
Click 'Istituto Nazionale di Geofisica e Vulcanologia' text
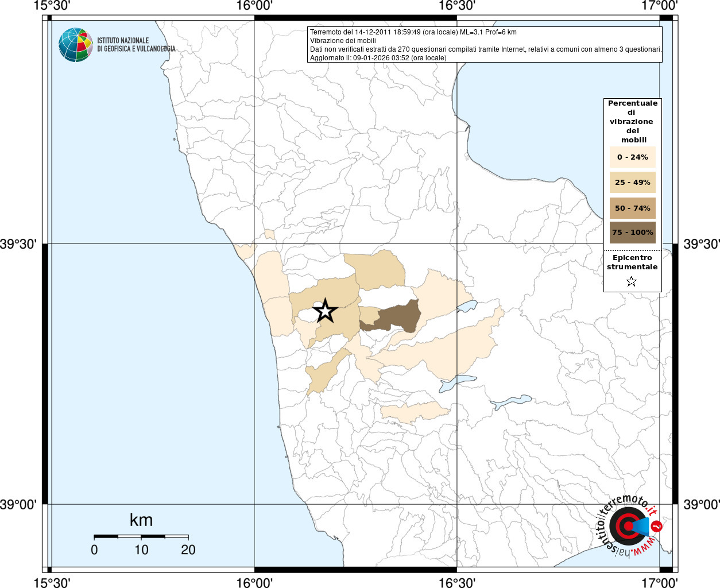point(136,45)
